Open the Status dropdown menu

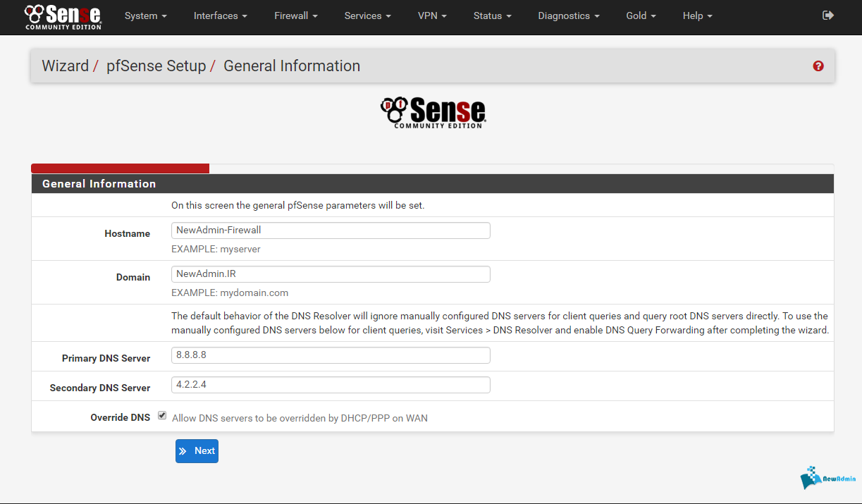tap(493, 16)
